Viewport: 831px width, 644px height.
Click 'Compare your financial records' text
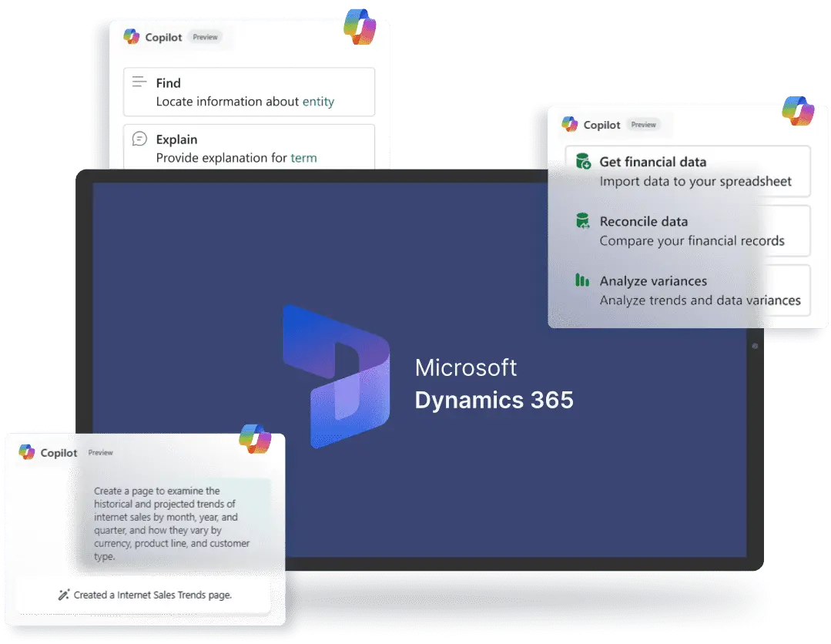tap(692, 240)
